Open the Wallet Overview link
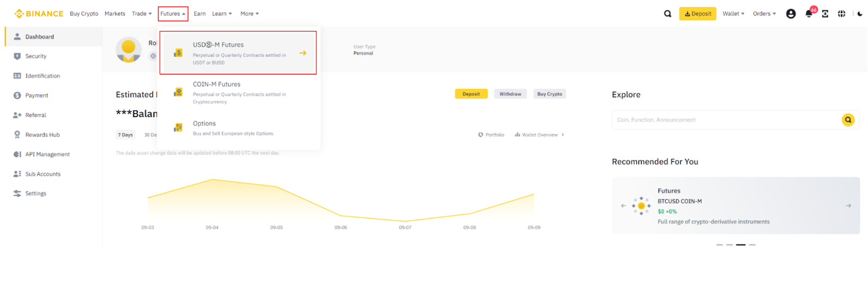 [540, 134]
